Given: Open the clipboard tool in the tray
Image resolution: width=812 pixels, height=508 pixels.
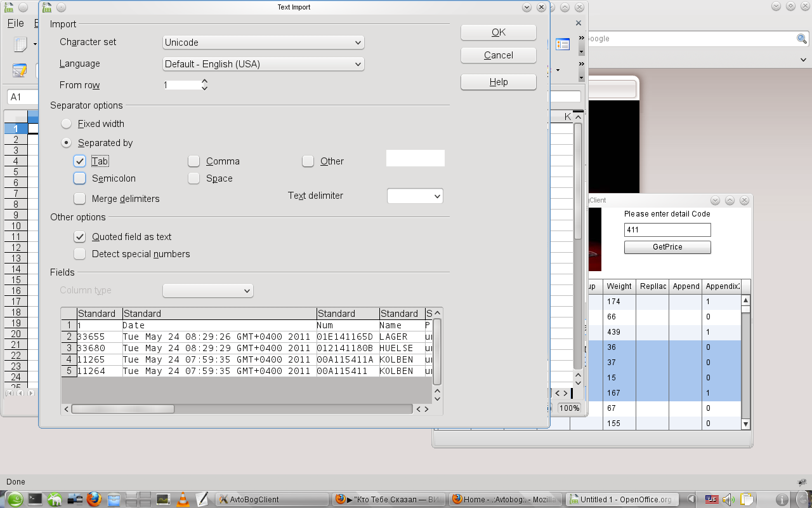Looking at the screenshot, I should pos(747,499).
